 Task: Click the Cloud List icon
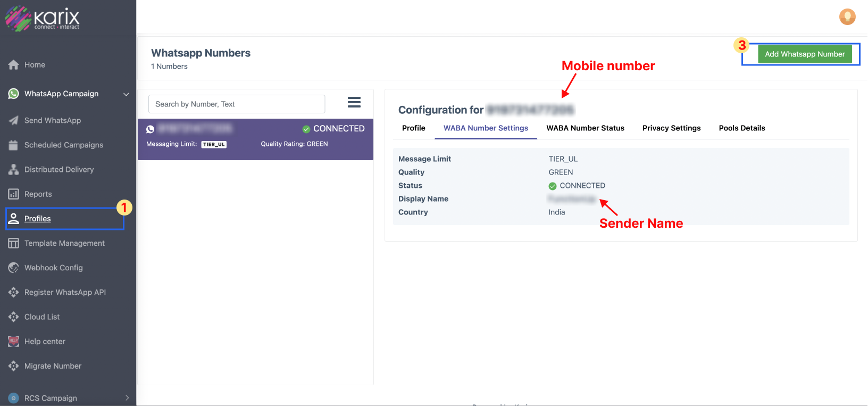pyautogui.click(x=14, y=317)
